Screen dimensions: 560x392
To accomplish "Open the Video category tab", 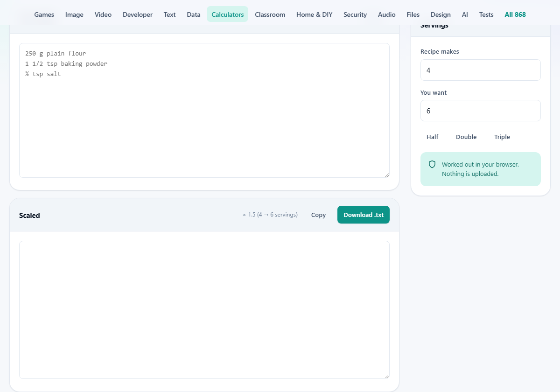I will click(x=103, y=14).
